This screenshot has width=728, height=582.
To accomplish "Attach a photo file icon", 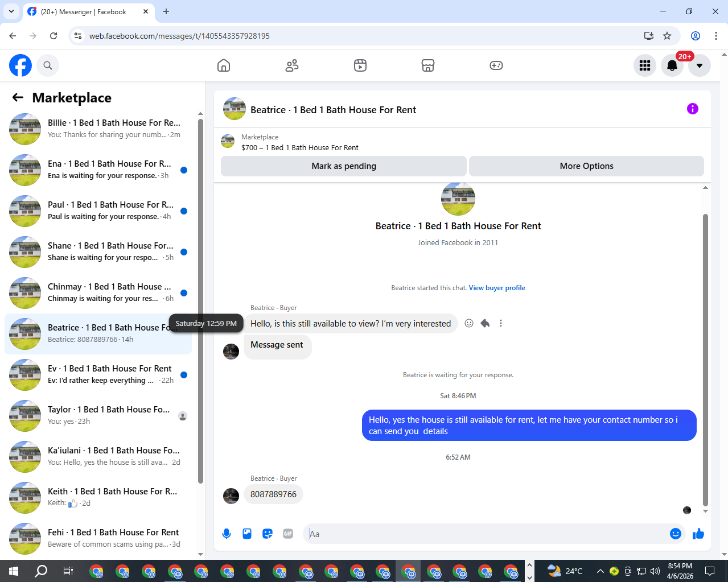I will point(247,534).
